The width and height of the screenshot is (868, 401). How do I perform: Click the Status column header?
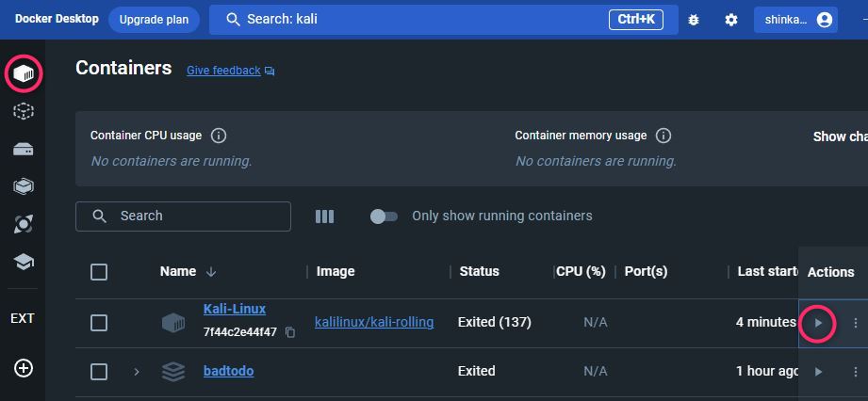click(x=480, y=272)
